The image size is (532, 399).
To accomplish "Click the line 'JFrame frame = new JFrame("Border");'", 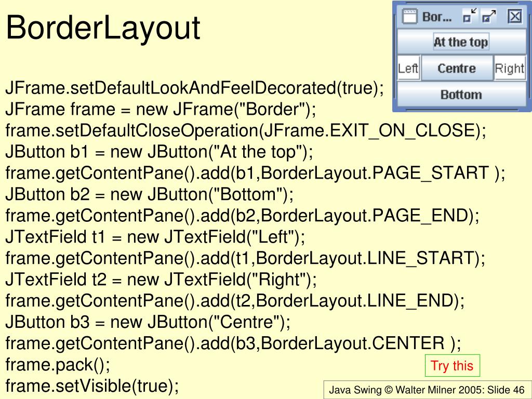I will 161,109.
